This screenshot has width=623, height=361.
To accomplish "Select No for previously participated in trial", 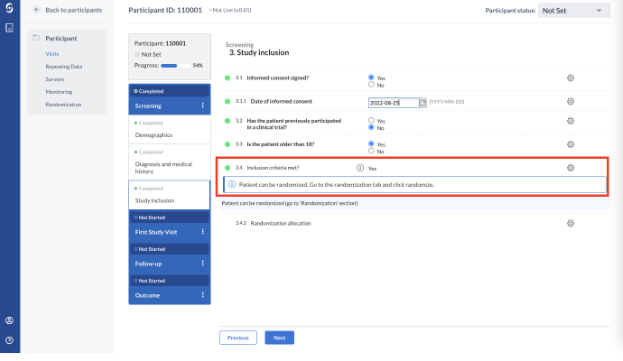I will pyautogui.click(x=371, y=127).
